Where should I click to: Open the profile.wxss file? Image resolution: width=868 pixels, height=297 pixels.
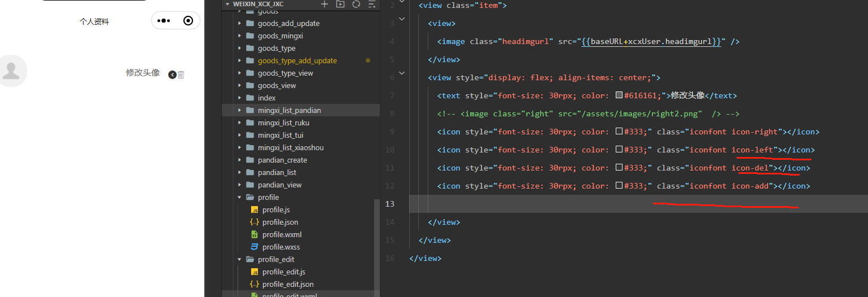(281, 247)
